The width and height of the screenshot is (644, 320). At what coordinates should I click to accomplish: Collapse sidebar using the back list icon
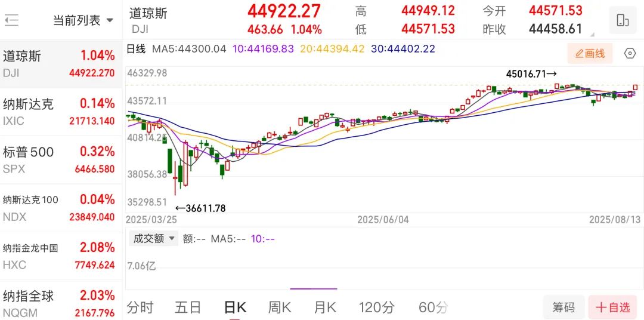point(11,20)
